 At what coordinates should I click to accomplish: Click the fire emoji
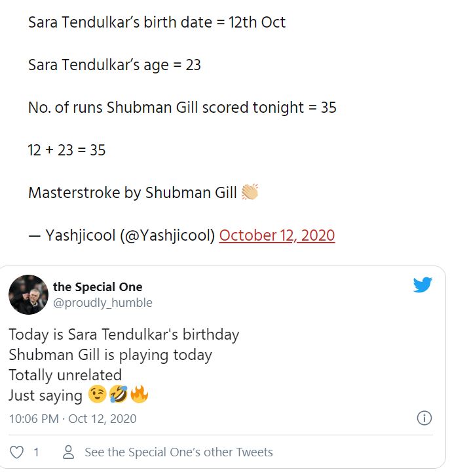(x=140, y=395)
